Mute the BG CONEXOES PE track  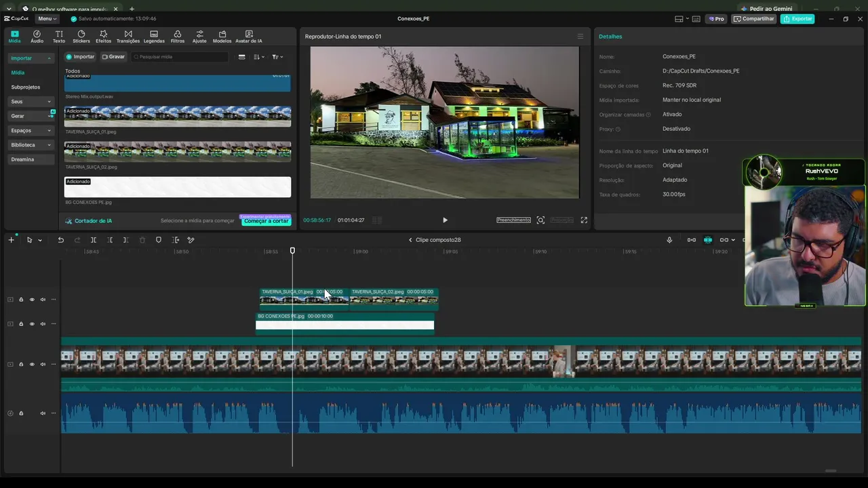[43, 324]
